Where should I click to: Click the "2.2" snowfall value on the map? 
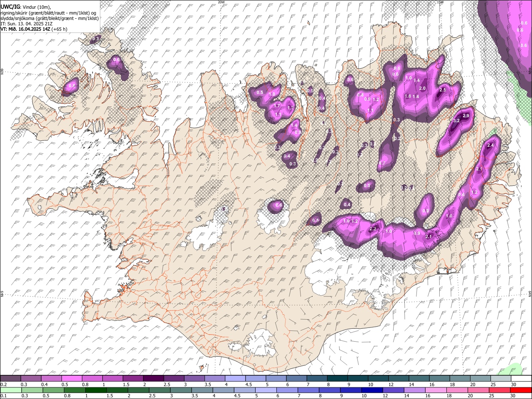click(x=373, y=229)
